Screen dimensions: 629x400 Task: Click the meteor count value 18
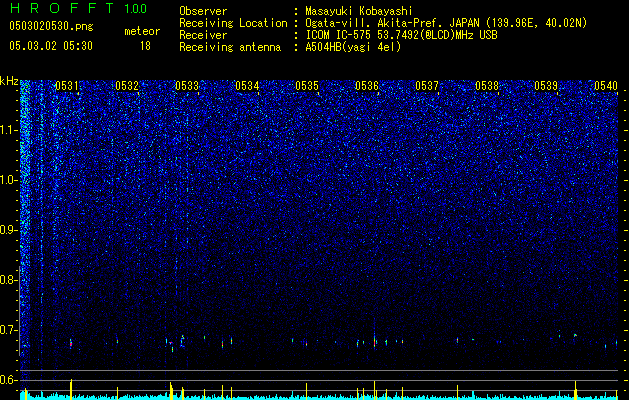pos(145,46)
